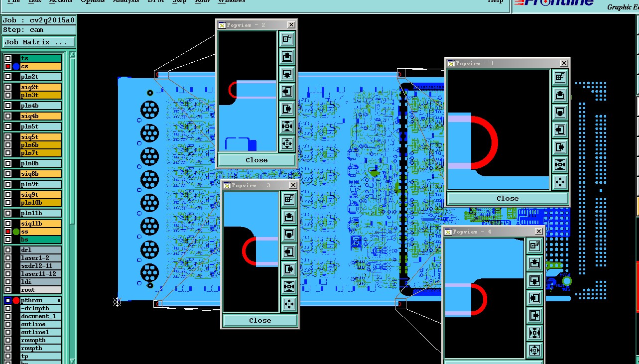Image resolution: width=639 pixels, height=364 pixels.
Task: Pan up in Popview - 2
Action: click(x=287, y=57)
